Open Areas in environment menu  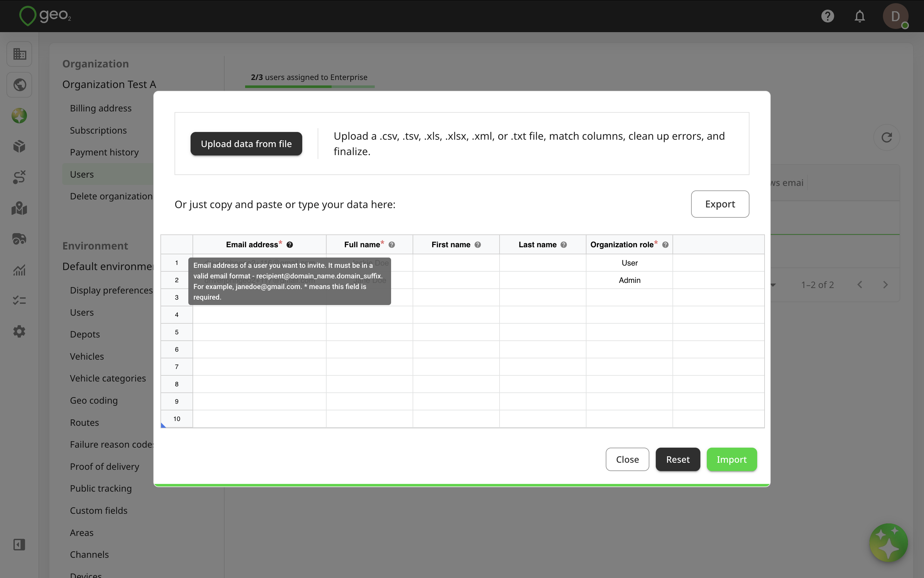point(82,532)
